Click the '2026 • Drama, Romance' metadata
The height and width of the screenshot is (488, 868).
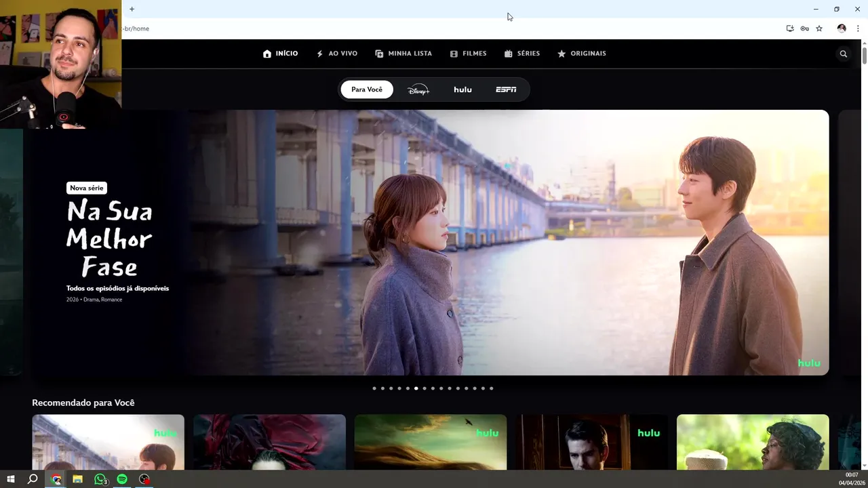tap(94, 300)
